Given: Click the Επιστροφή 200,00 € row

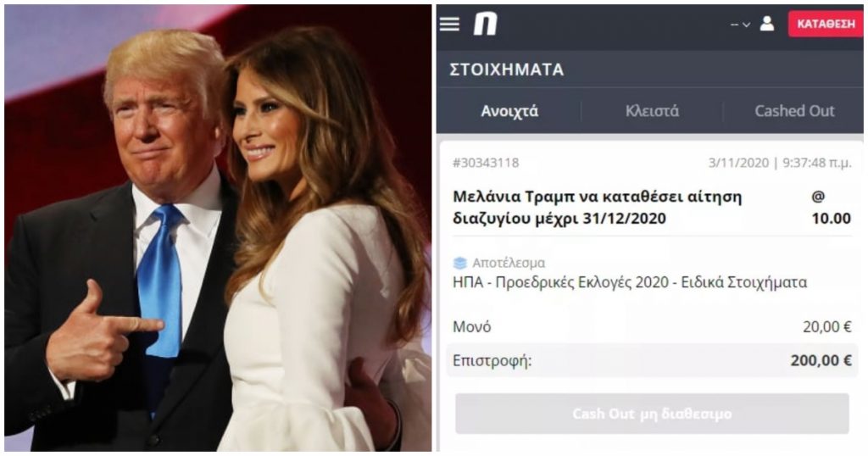Looking at the screenshot, I should (x=652, y=361).
